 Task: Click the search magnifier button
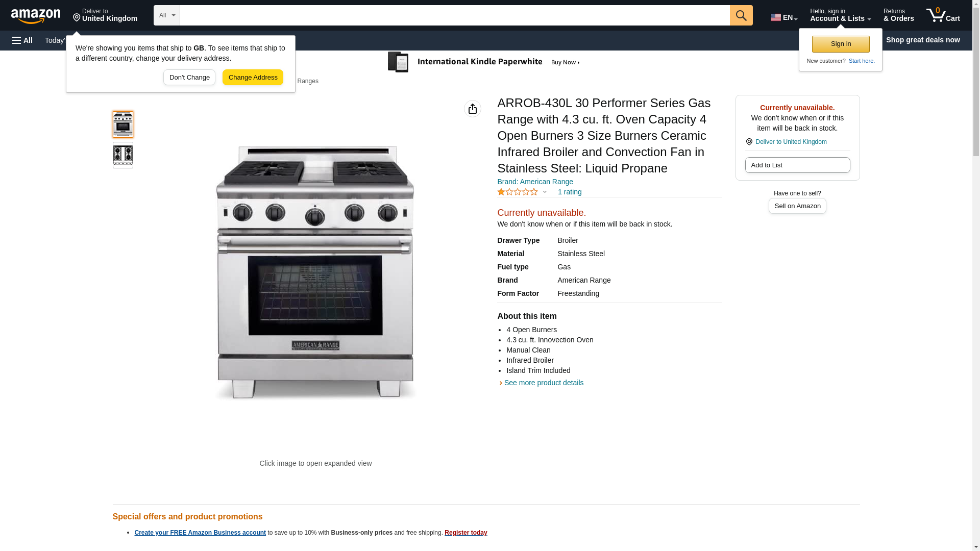click(741, 15)
